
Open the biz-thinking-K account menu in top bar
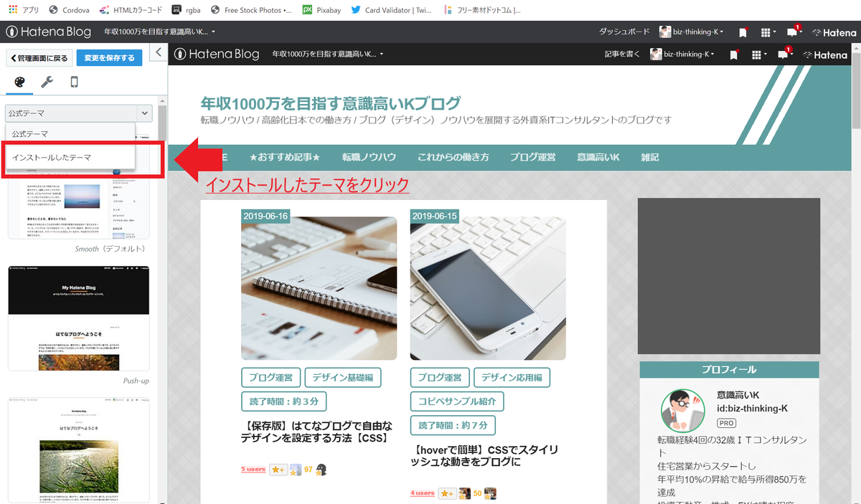[x=692, y=32]
